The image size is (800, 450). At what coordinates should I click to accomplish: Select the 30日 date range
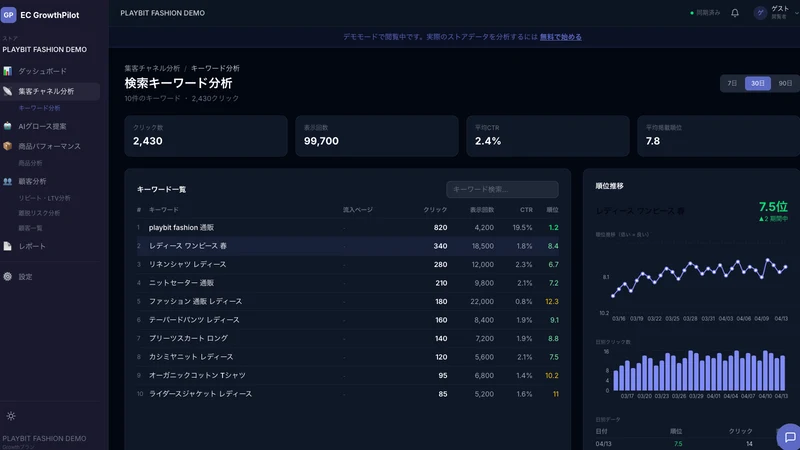758,83
